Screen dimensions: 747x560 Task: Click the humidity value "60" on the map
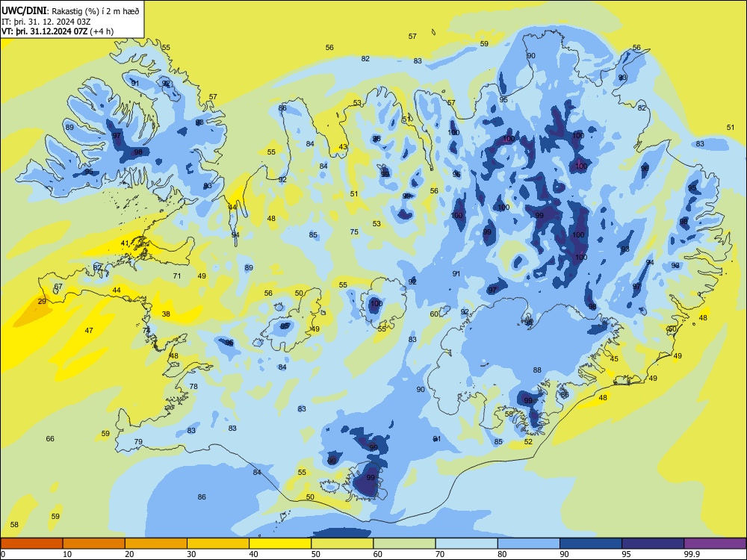click(434, 314)
